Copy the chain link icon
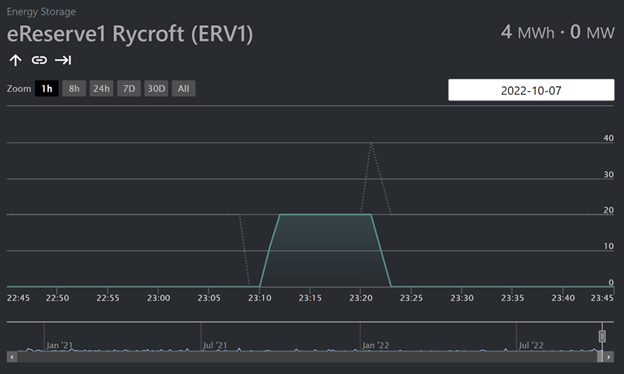The image size is (624, 374). pos(39,60)
